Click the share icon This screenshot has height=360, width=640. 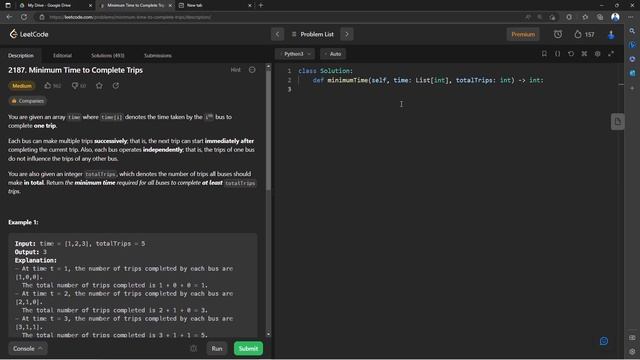116,86
